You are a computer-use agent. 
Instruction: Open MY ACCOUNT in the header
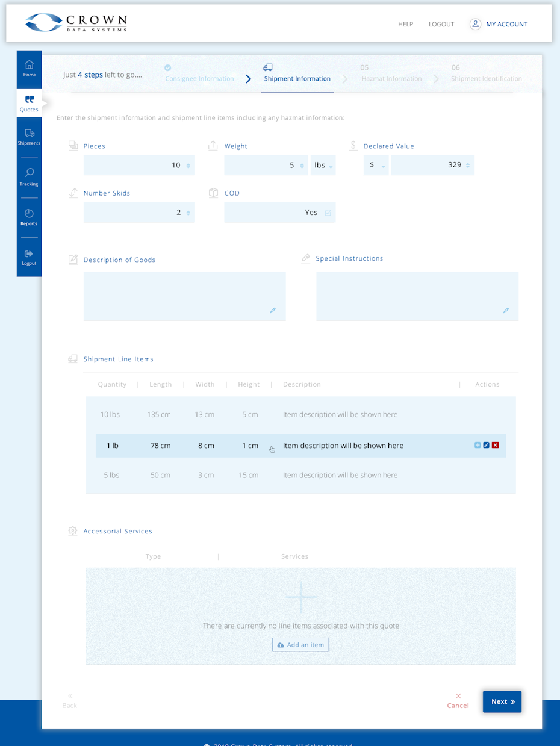point(499,24)
